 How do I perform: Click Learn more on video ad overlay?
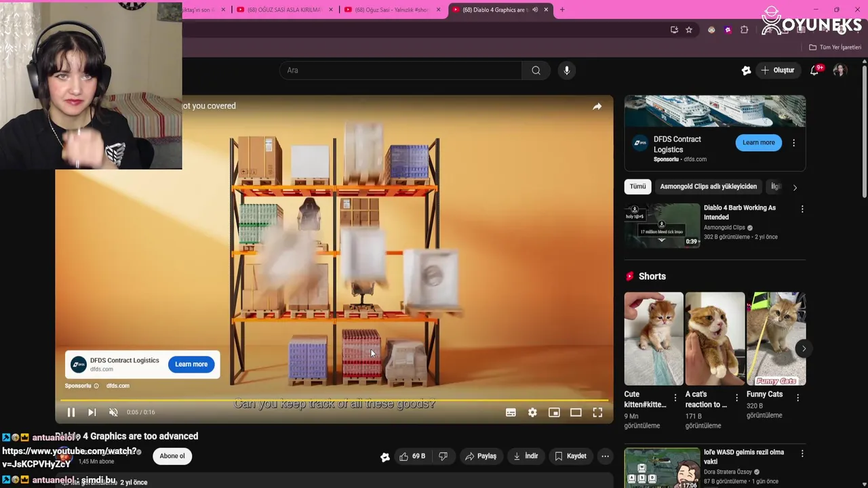[191, 364]
